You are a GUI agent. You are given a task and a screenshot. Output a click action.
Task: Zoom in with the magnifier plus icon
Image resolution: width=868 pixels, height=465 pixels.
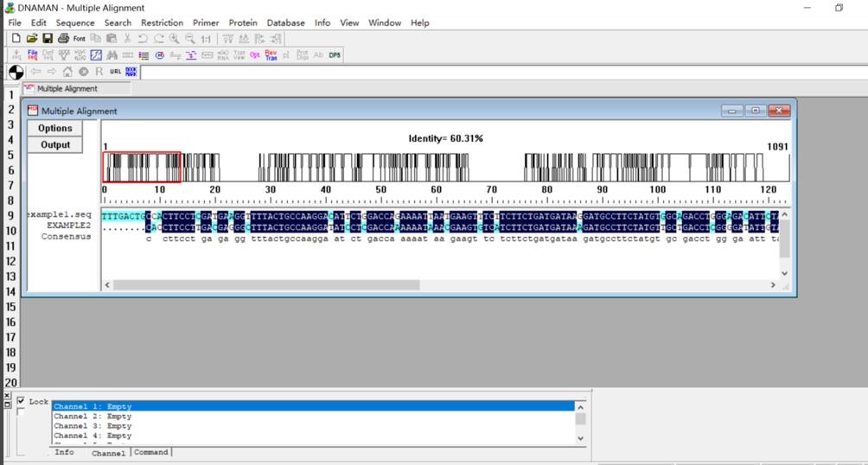[x=175, y=39]
